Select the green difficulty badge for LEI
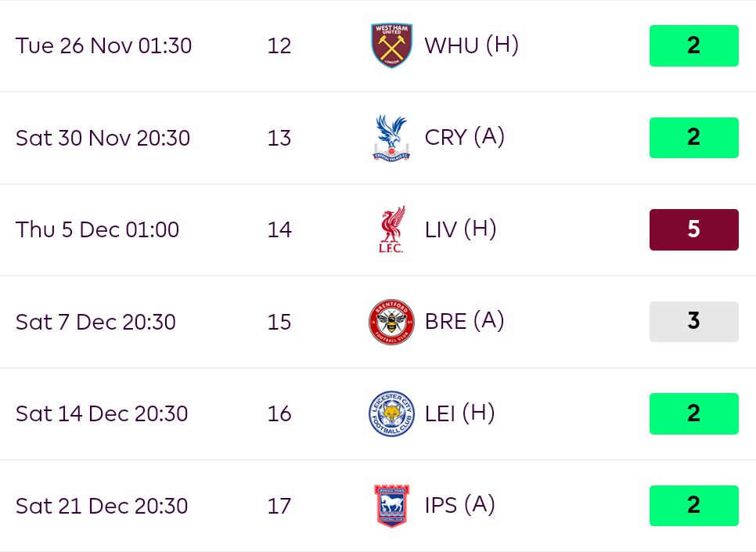Screen dimensions: 756x552 click(x=694, y=413)
